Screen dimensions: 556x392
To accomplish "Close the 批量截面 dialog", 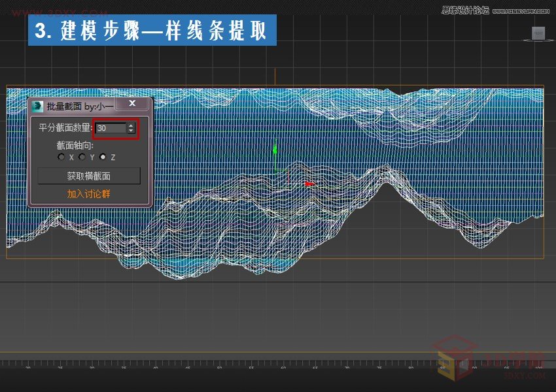I will coord(132,103).
